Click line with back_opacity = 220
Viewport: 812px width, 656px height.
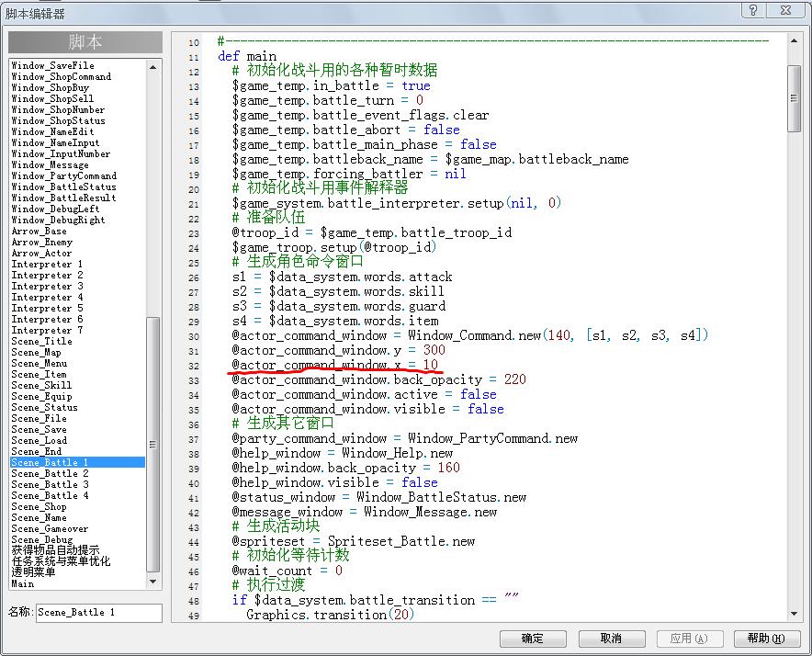click(379, 379)
